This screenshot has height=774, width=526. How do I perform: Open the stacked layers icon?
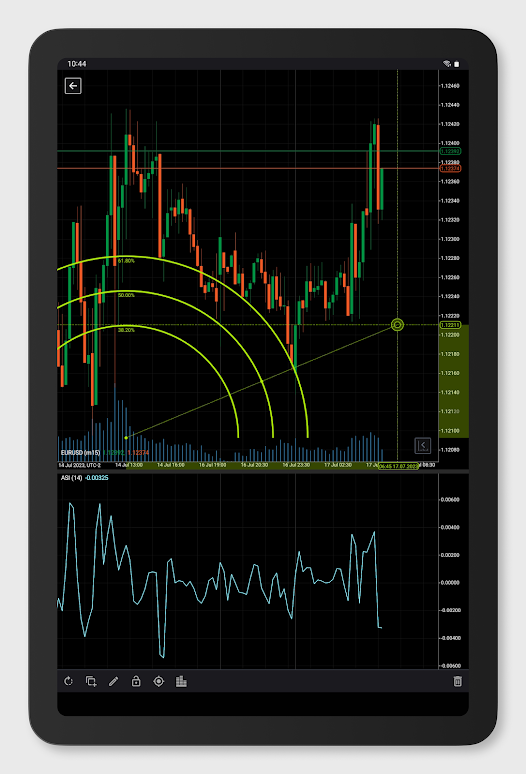click(181, 681)
